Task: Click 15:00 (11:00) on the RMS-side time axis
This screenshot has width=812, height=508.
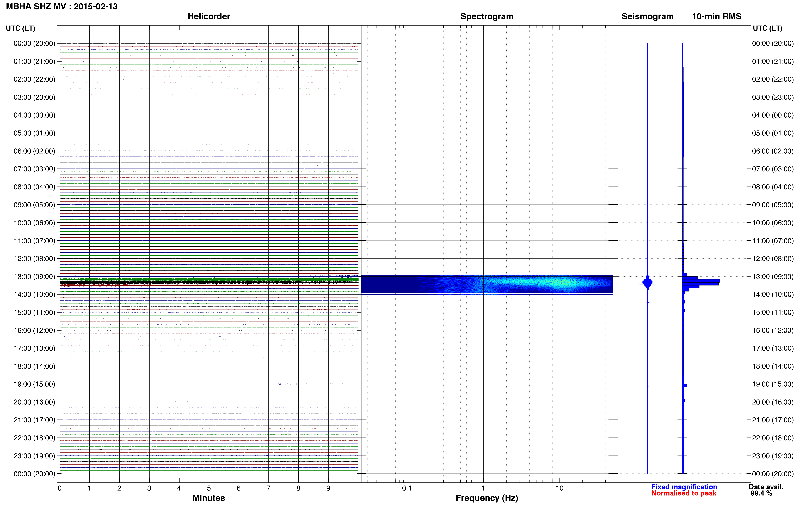Action: tap(773, 312)
